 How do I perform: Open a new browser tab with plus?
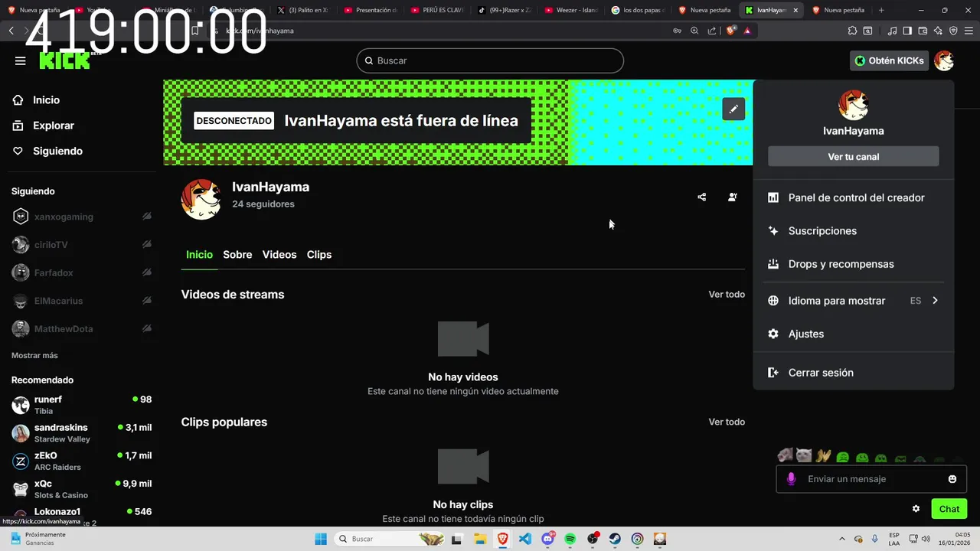point(881,10)
